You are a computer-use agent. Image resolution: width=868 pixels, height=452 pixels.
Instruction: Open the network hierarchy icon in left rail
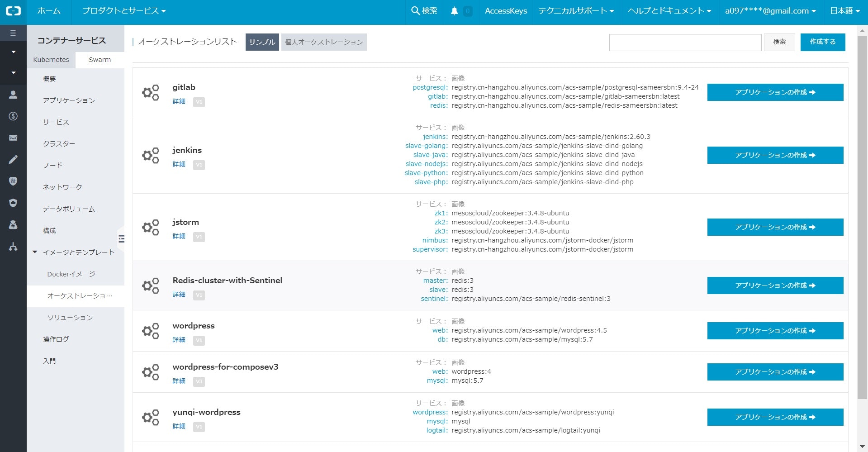coord(13,247)
